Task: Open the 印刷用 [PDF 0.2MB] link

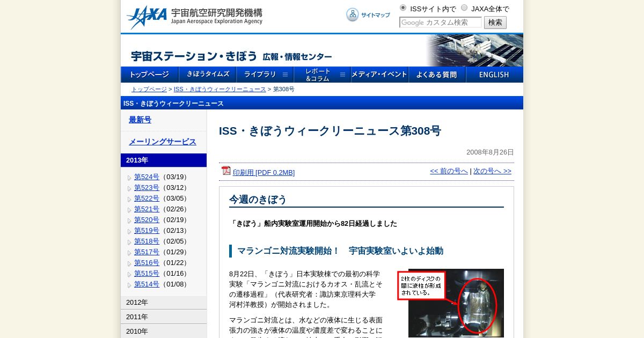Action: click(x=264, y=172)
